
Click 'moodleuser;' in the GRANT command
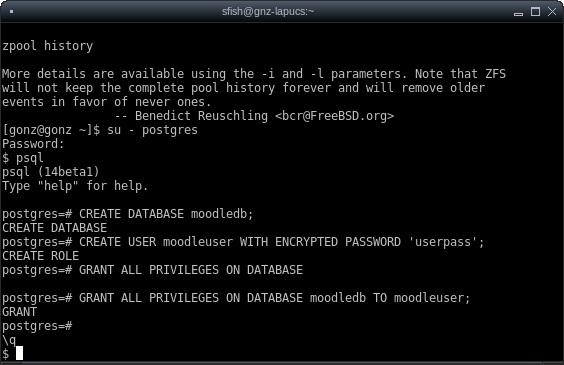coord(432,298)
